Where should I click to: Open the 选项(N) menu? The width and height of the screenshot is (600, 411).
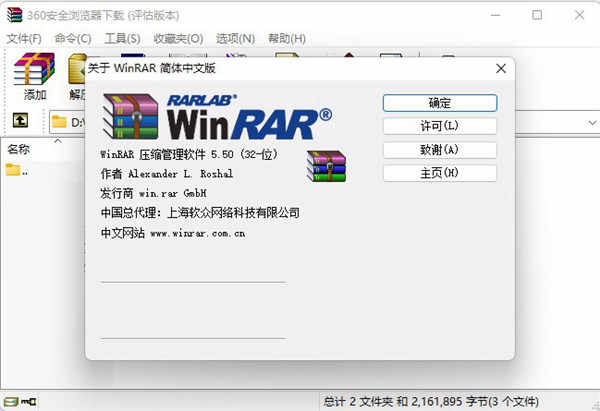[x=235, y=38]
